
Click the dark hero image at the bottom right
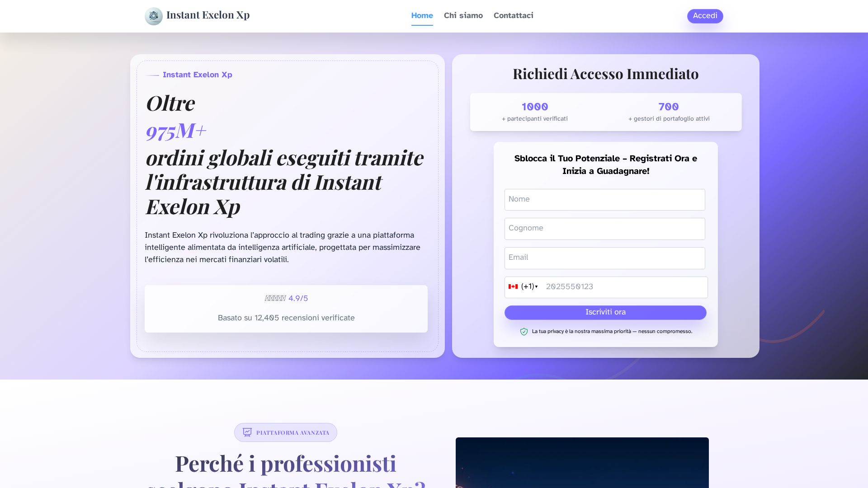click(582, 463)
